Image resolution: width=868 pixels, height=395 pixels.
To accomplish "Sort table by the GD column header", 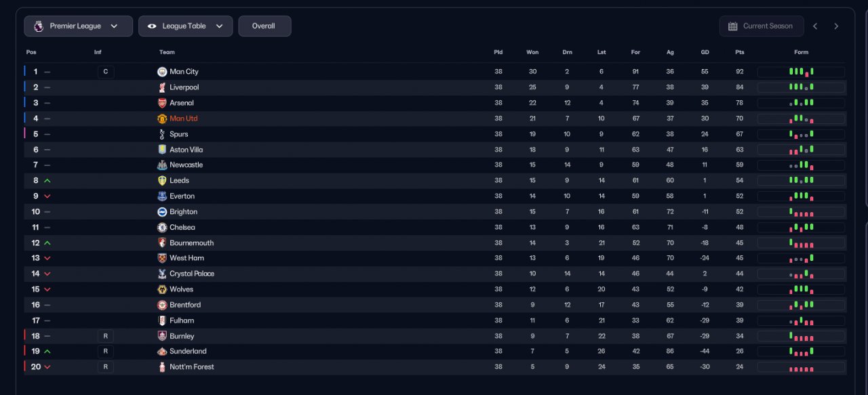I will 705,52.
